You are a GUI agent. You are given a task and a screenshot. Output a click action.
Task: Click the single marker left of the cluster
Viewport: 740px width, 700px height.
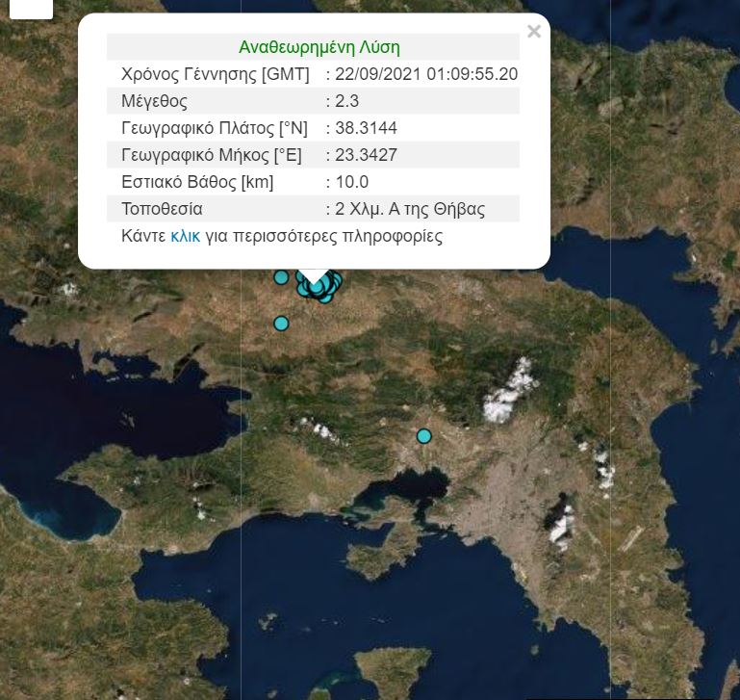click(281, 277)
